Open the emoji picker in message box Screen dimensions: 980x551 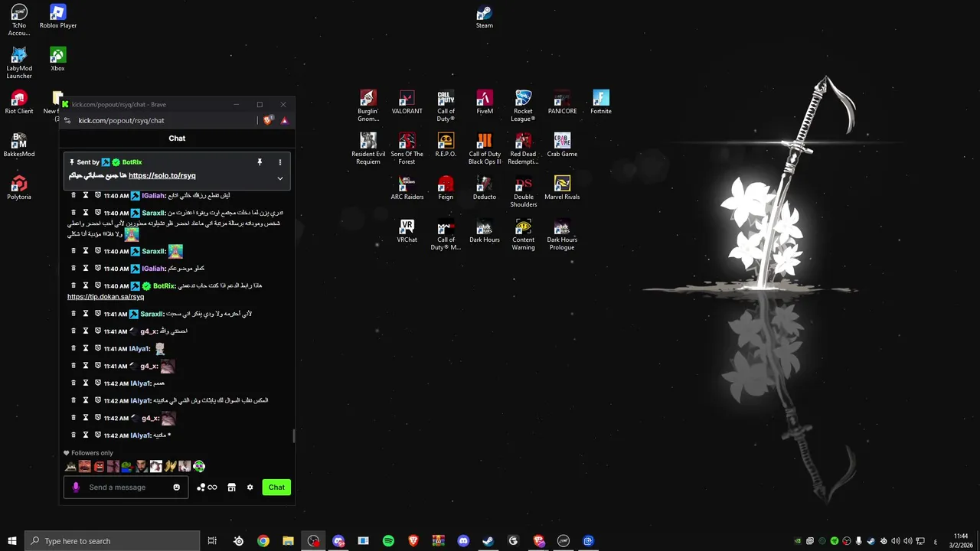pos(177,487)
